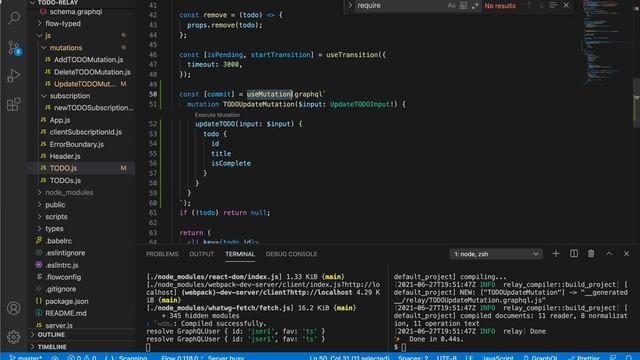This screenshot has height=360, width=640.
Task: Open AddTODOMutation.js file
Action: (88, 60)
